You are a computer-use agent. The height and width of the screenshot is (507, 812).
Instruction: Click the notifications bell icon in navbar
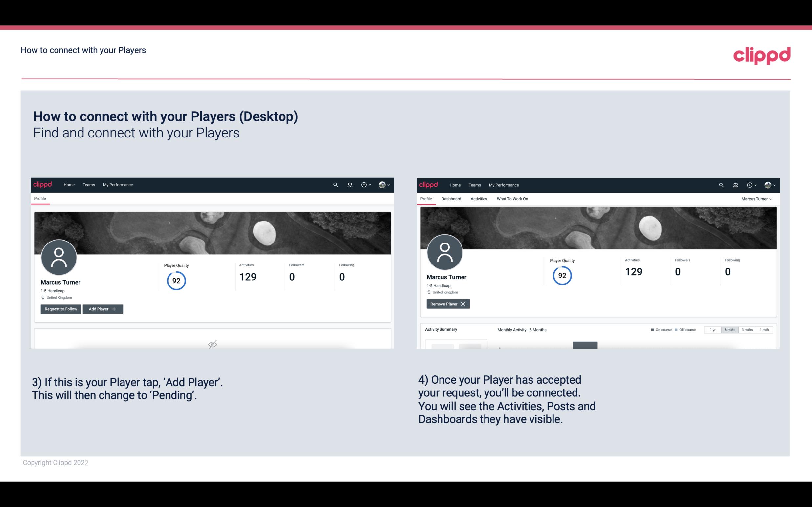349,184
